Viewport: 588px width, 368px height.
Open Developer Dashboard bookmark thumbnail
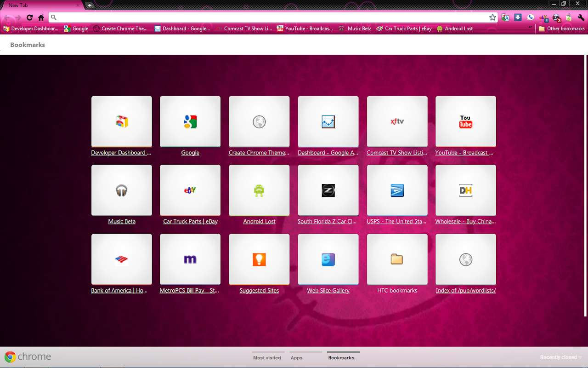click(122, 121)
